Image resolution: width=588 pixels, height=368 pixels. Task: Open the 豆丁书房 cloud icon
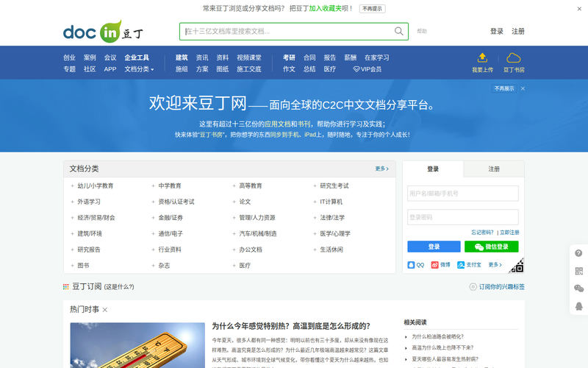pyautogui.click(x=513, y=58)
